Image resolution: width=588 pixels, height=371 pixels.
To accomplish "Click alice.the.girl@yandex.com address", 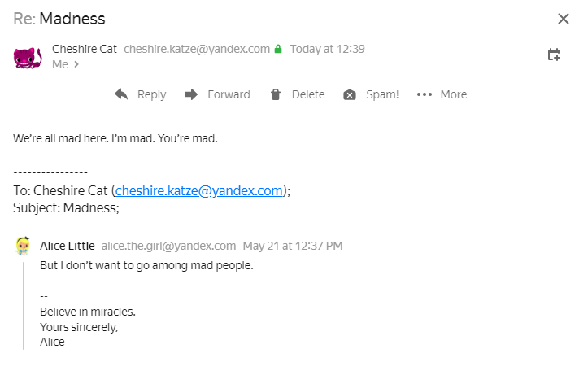I will [x=168, y=246].
